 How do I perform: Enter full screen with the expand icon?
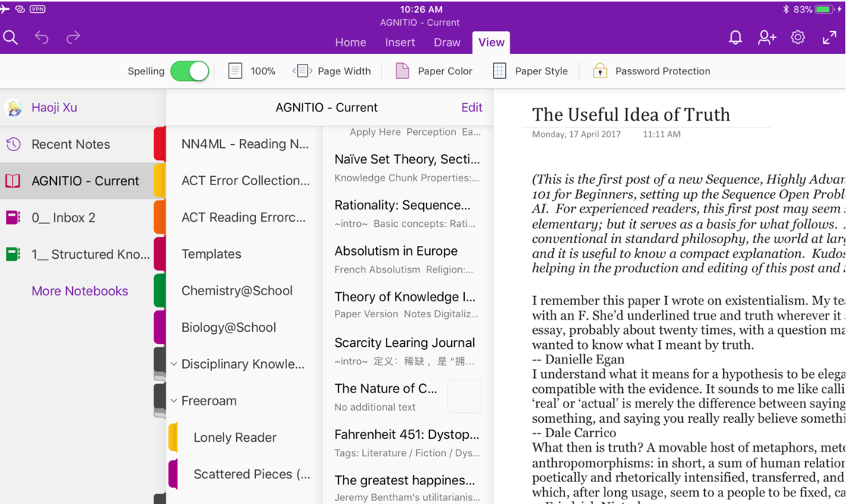[x=829, y=36]
